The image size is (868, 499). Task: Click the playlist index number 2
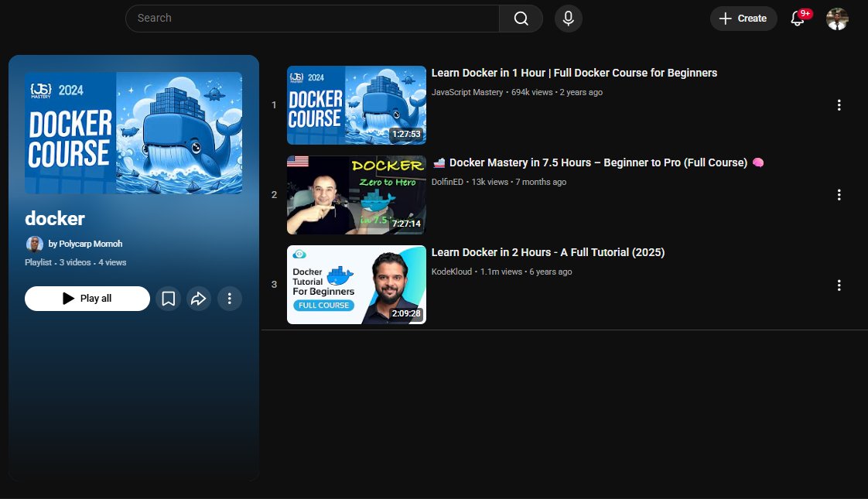coord(274,195)
